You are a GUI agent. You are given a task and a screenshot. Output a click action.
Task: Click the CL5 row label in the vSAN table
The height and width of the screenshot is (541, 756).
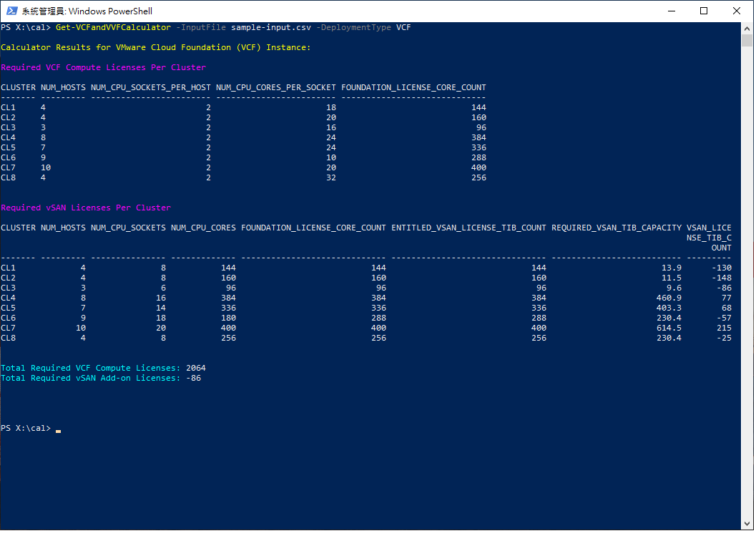click(x=8, y=308)
